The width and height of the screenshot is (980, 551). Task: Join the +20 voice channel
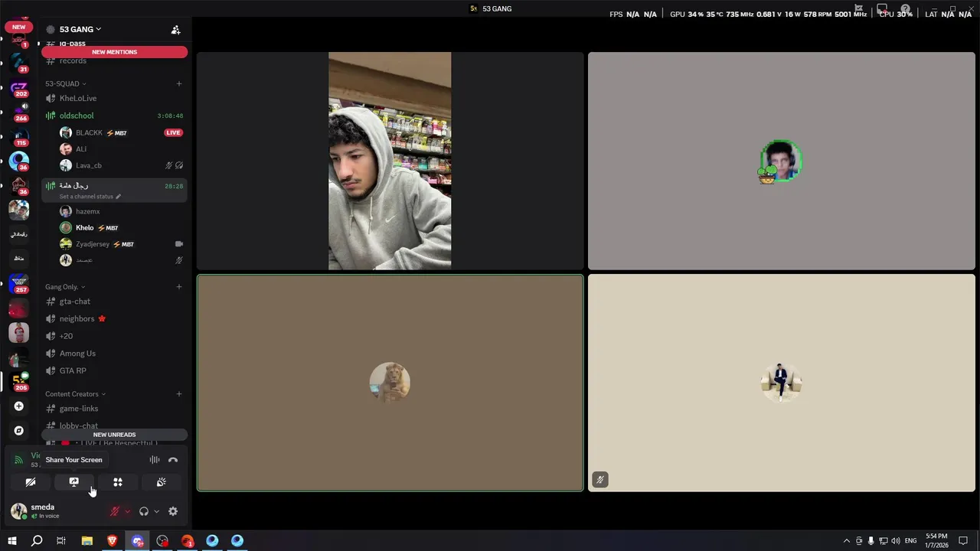click(115, 336)
